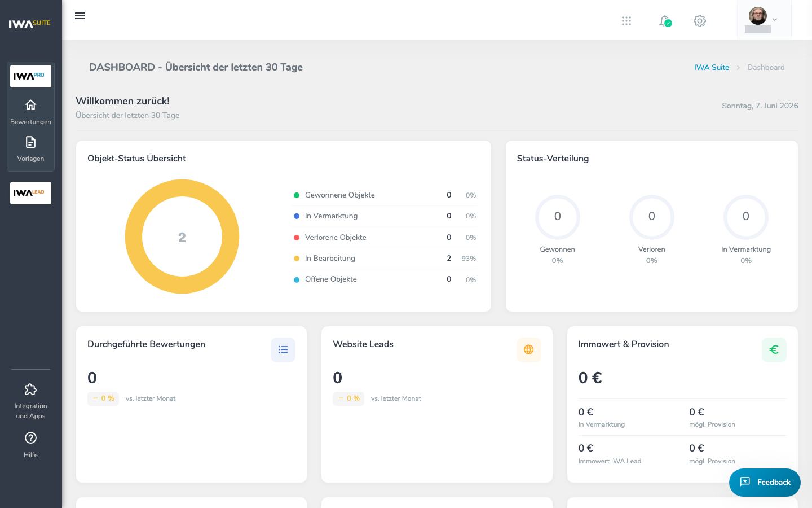Click the Verloren circular gauge
The height and width of the screenshot is (508, 812).
click(x=652, y=217)
